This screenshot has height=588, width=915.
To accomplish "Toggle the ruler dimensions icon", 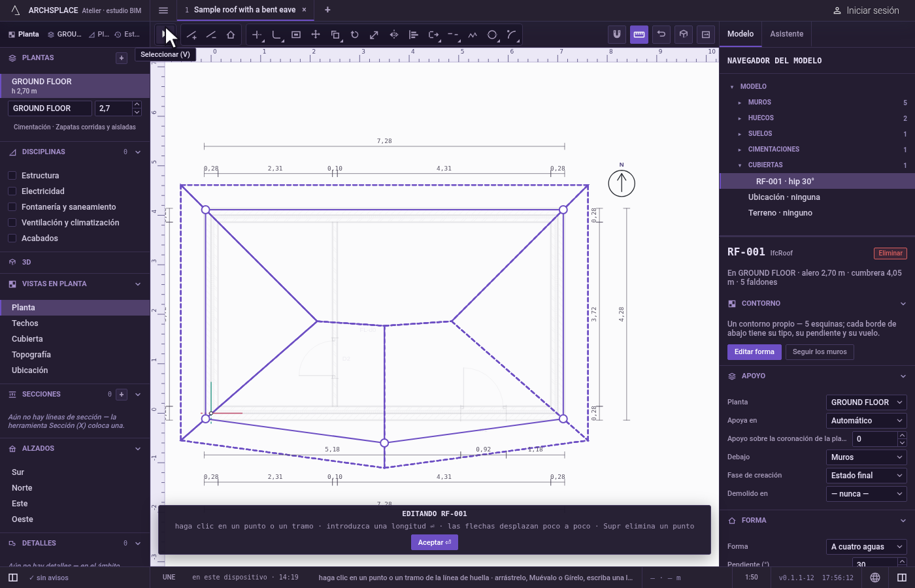I will tap(639, 34).
